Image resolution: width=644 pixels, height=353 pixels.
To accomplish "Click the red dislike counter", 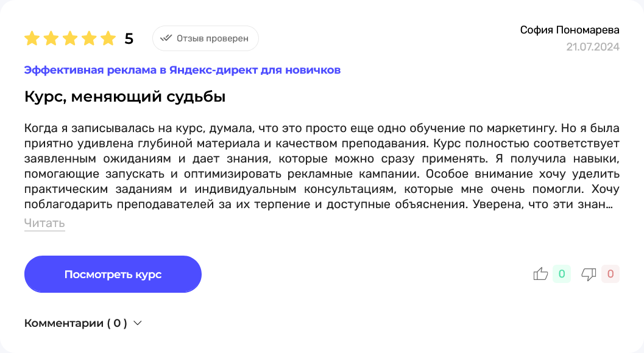I will click(x=610, y=274).
